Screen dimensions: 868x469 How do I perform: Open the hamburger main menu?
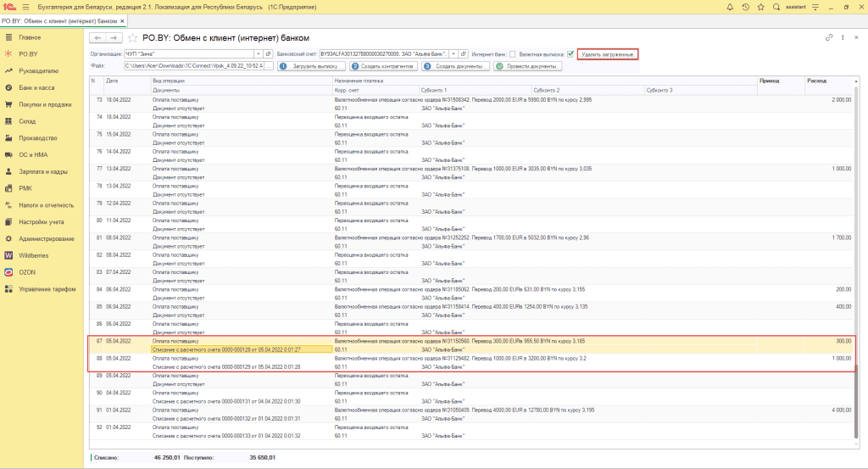click(25, 7)
